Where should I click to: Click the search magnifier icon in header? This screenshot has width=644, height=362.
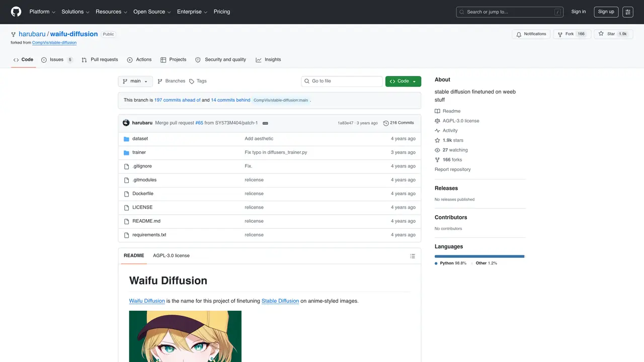pyautogui.click(x=462, y=12)
